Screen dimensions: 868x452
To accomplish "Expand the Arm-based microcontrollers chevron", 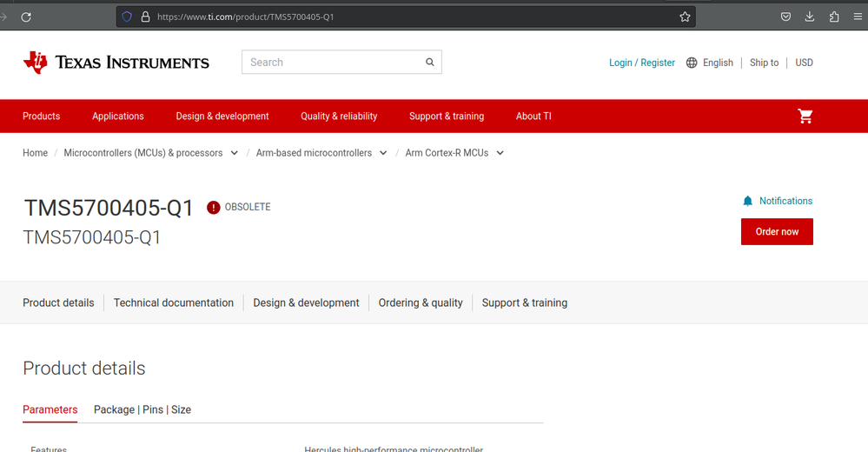I will coord(383,153).
